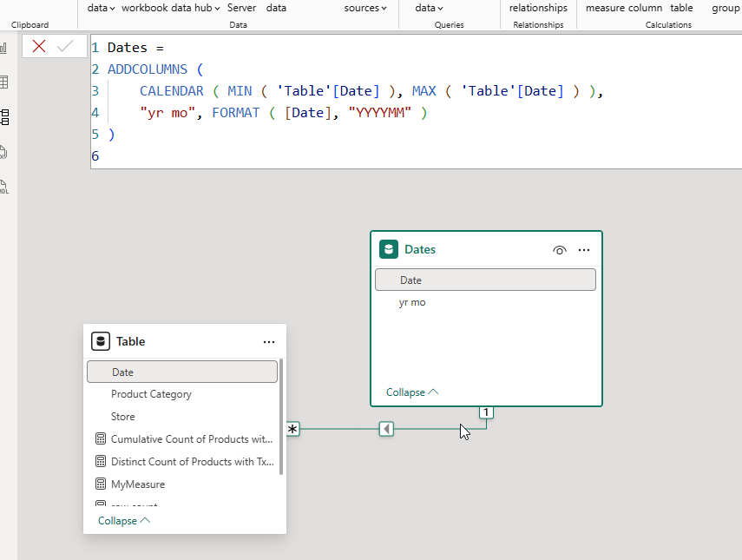Collapse the Dates table card

[x=412, y=392]
